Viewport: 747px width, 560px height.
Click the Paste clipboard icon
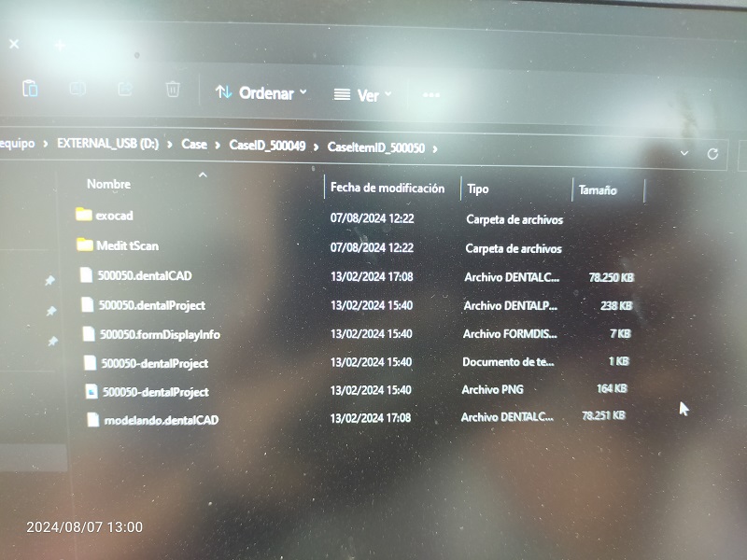click(30, 89)
